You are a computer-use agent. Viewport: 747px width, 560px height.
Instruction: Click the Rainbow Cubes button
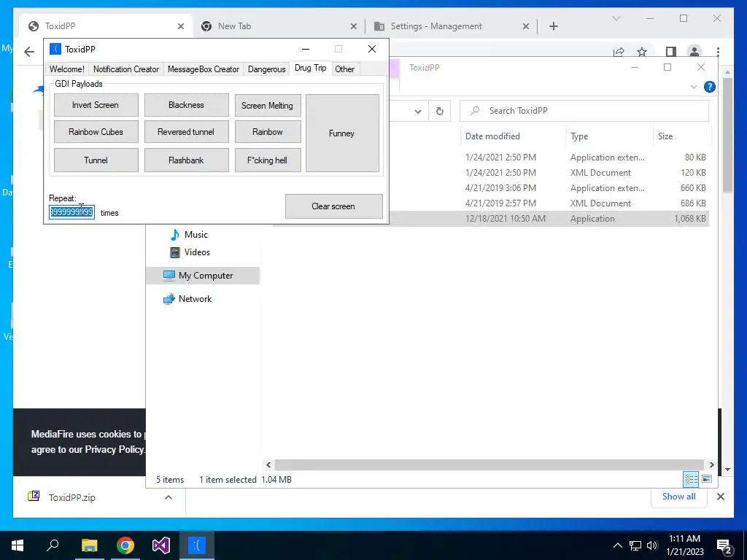tap(96, 132)
